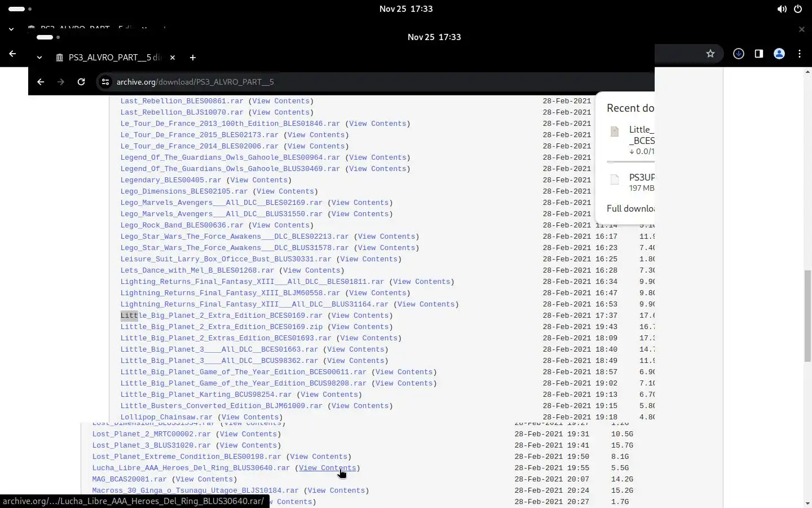Open Little_Big_Planet_2_Extra_Edition_BCES0169.rar

[221, 316]
